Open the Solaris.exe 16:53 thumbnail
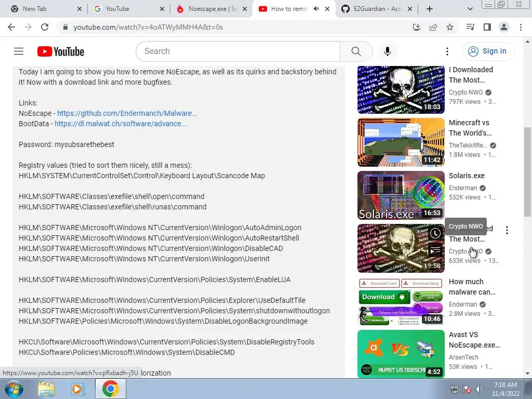532x399 pixels. click(x=401, y=195)
